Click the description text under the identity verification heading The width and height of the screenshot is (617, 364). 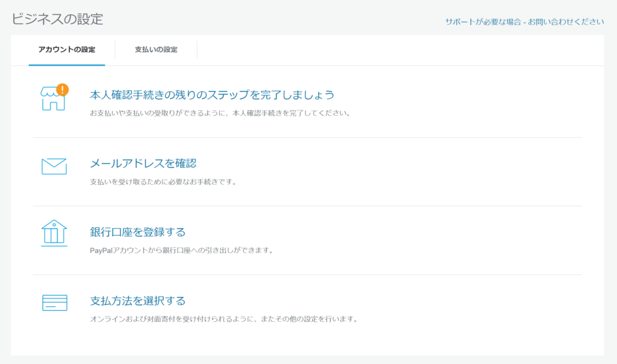click(220, 113)
